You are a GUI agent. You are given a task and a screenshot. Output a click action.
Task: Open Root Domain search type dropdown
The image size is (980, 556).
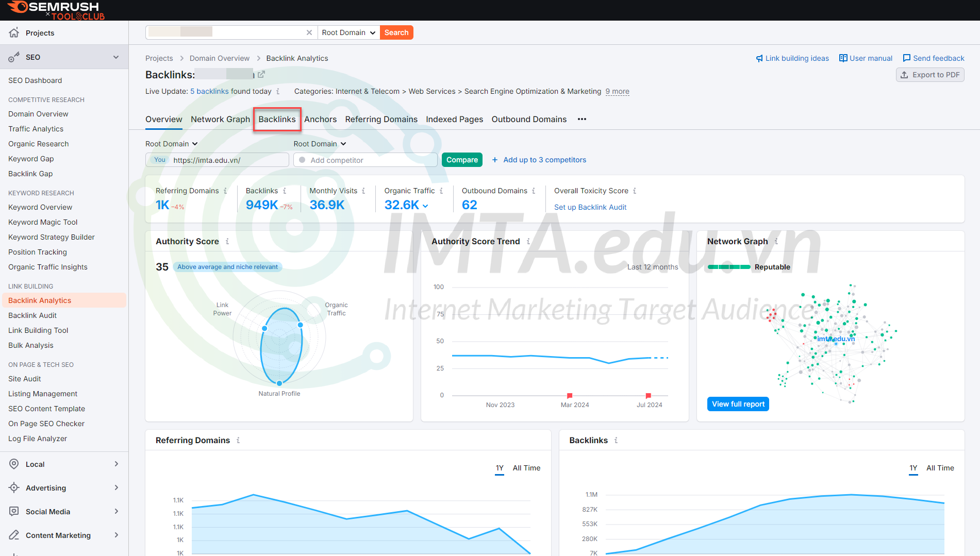click(348, 32)
